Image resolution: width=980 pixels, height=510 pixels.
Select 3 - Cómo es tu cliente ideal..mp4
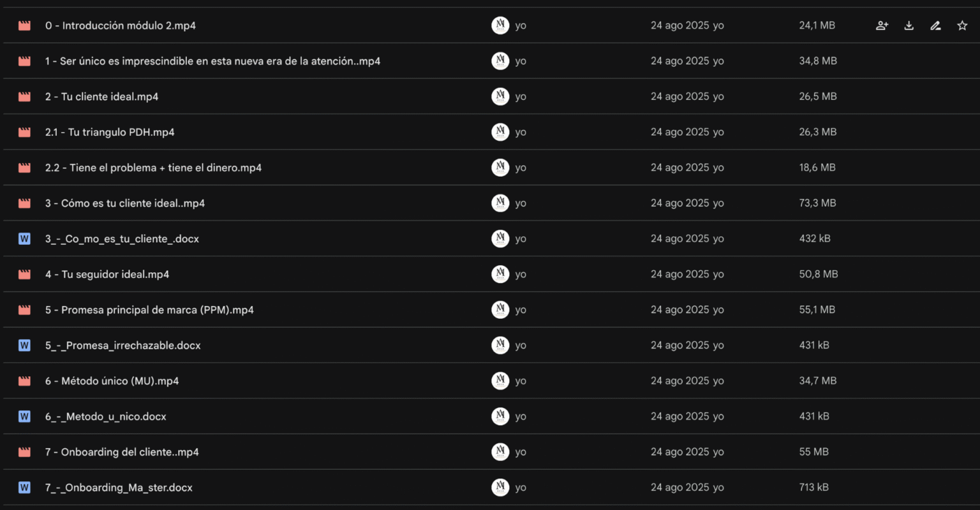(125, 203)
